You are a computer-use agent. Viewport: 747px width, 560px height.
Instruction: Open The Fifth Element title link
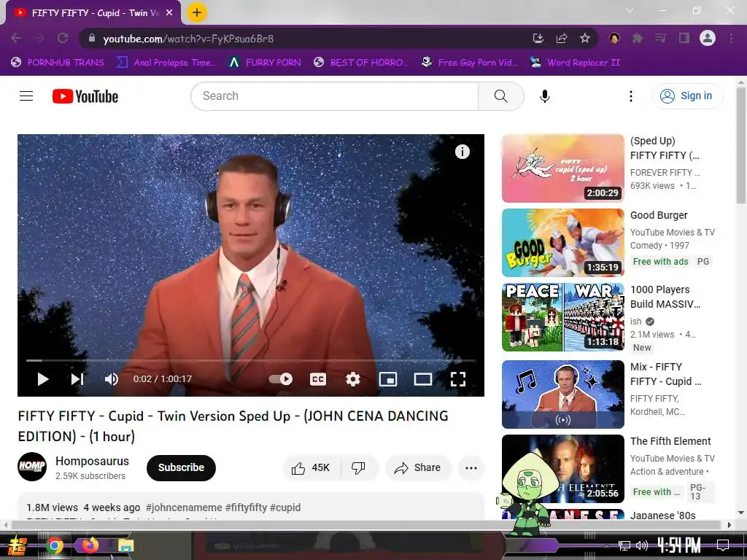coord(670,441)
